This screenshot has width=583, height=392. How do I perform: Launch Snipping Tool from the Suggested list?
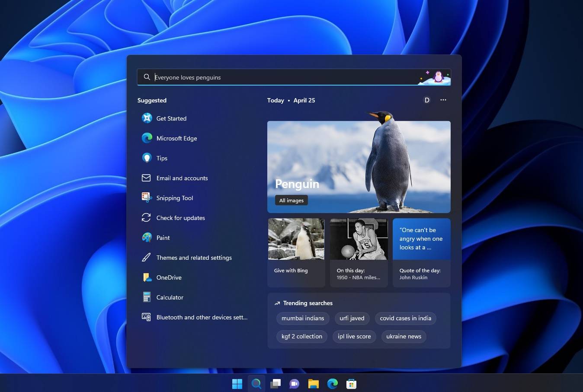coord(174,198)
